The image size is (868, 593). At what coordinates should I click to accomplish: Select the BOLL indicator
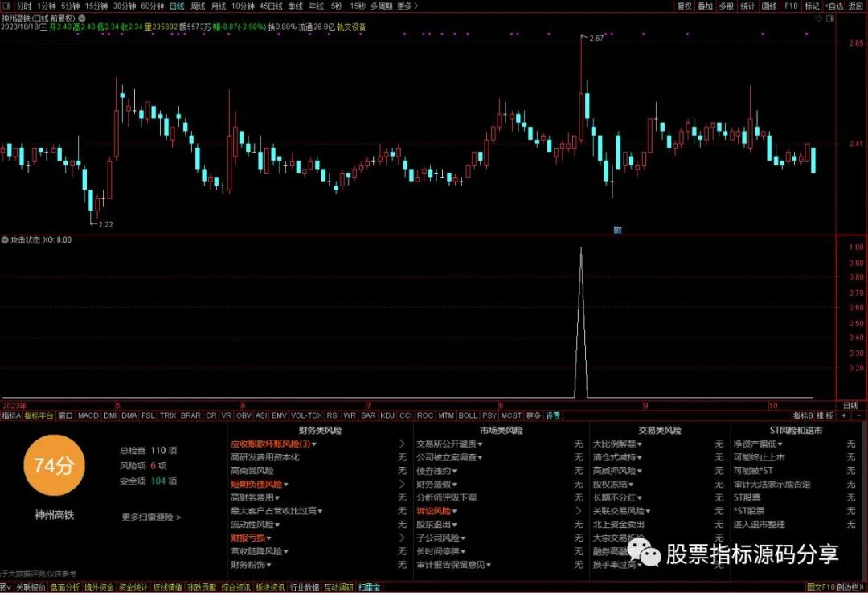[468, 415]
